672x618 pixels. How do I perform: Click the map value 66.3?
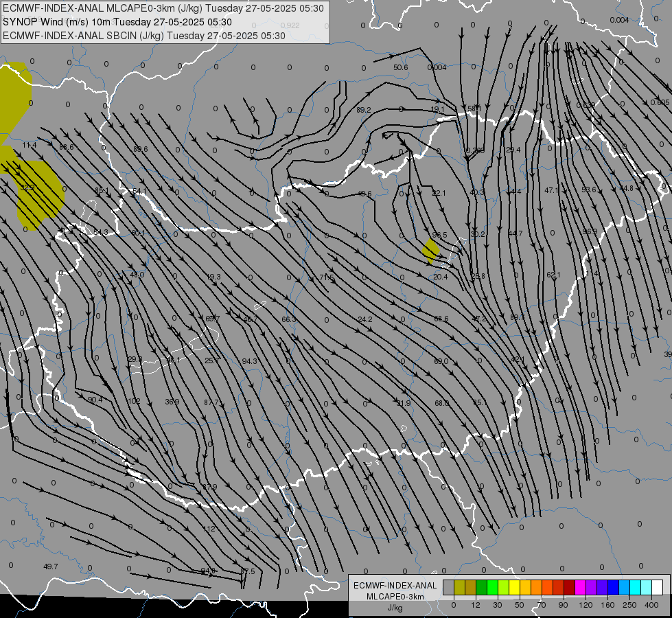pos(289,319)
